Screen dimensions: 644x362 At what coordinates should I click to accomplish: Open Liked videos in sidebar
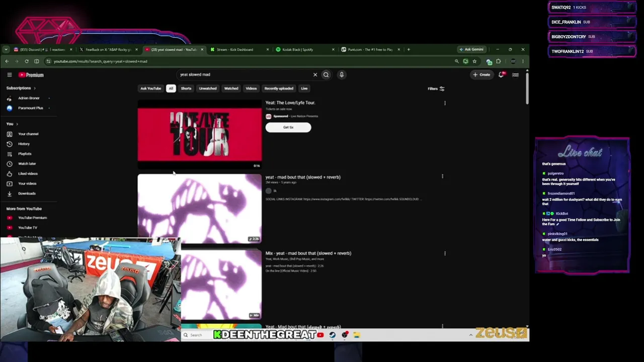click(28, 174)
